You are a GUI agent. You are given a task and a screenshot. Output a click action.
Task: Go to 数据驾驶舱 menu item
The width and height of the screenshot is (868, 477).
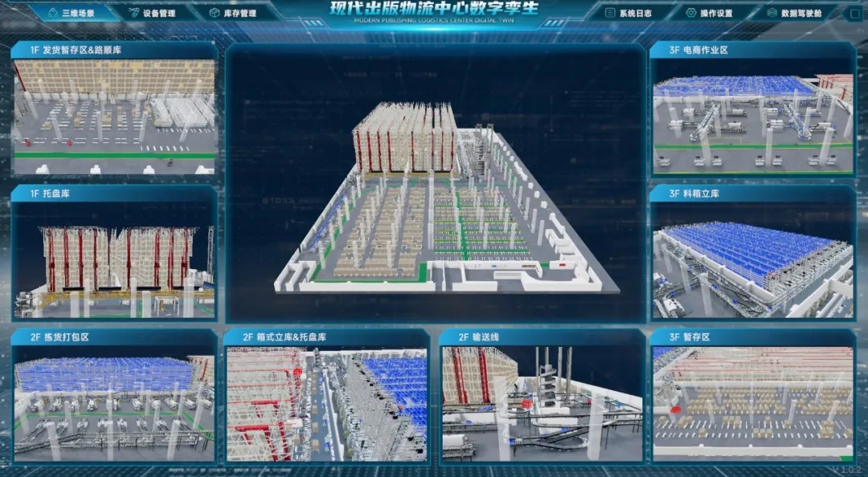click(x=801, y=13)
